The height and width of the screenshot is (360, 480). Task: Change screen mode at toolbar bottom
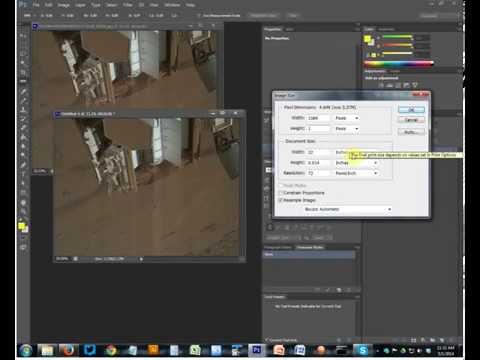tap(23, 247)
